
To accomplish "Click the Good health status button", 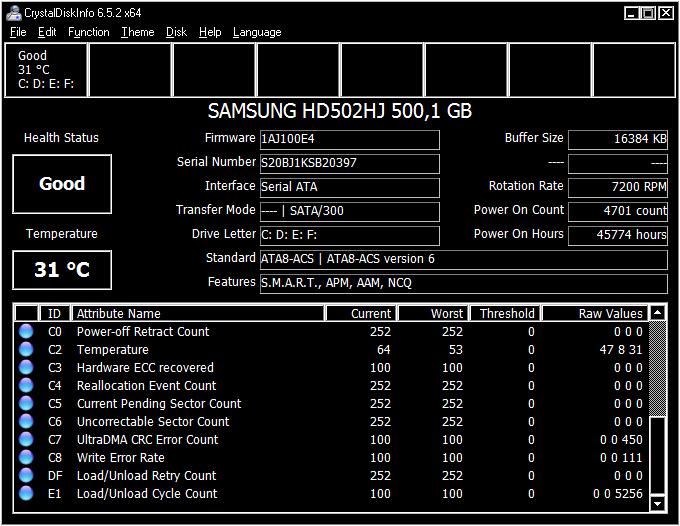I will [x=62, y=184].
